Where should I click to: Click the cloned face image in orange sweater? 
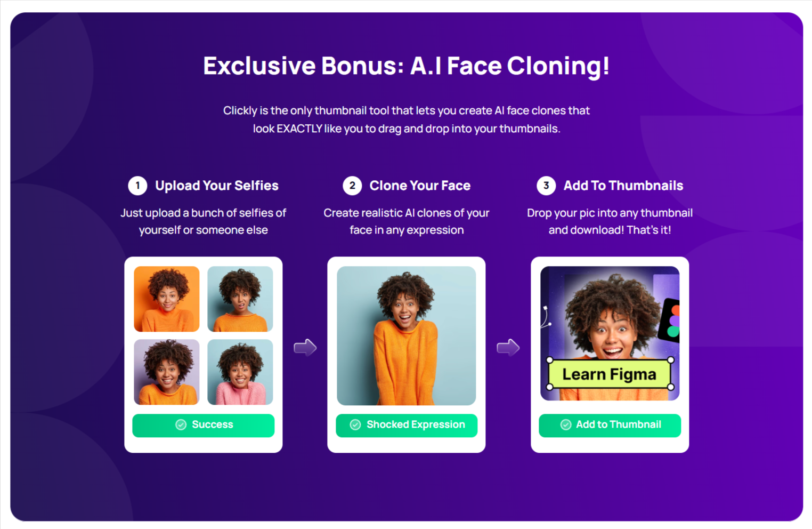coord(407,335)
